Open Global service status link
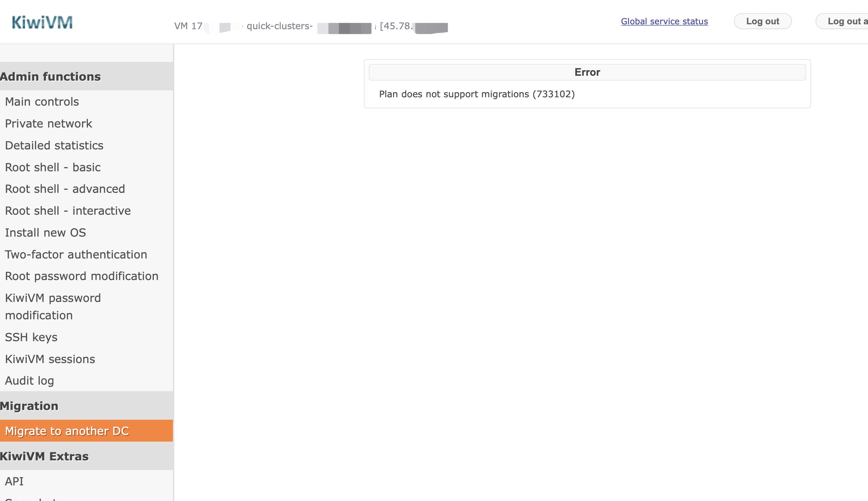 tap(664, 21)
